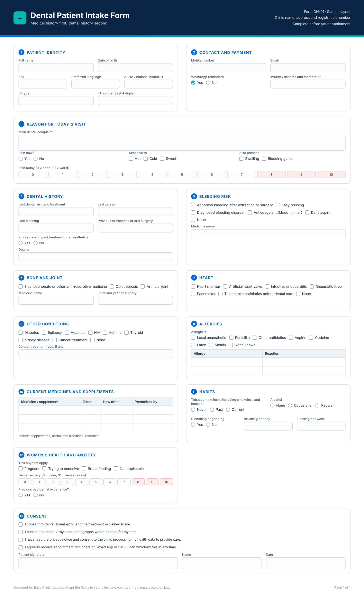Select No for problems with past treatment
This screenshot has height=600, width=364.
coord(36,243)
